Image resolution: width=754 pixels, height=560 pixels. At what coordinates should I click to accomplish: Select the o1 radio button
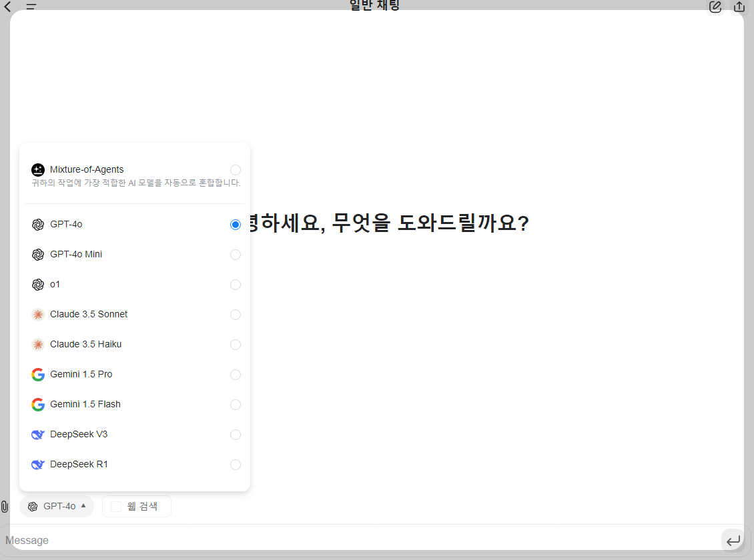point(235,284)
